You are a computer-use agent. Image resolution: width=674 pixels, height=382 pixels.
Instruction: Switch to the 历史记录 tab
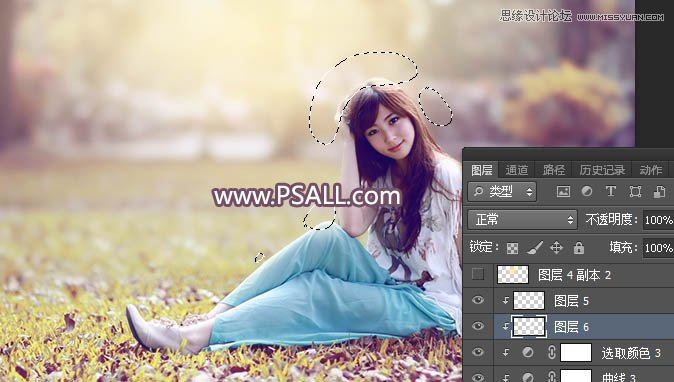[602, 170]
